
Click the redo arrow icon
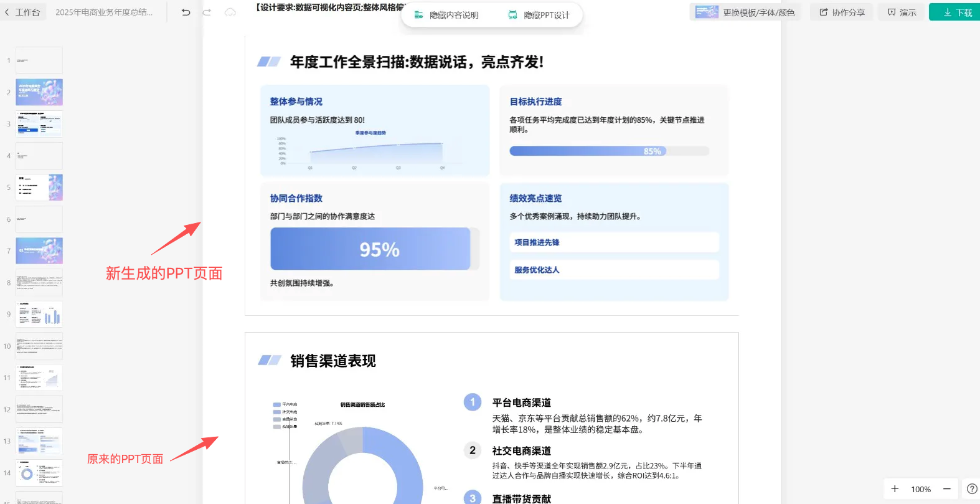(207, 12)
